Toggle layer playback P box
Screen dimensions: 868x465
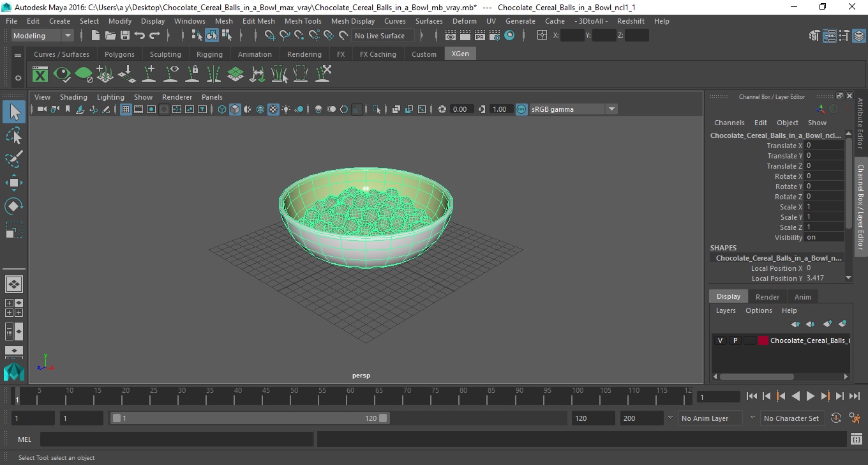click(x=735, y=340)
